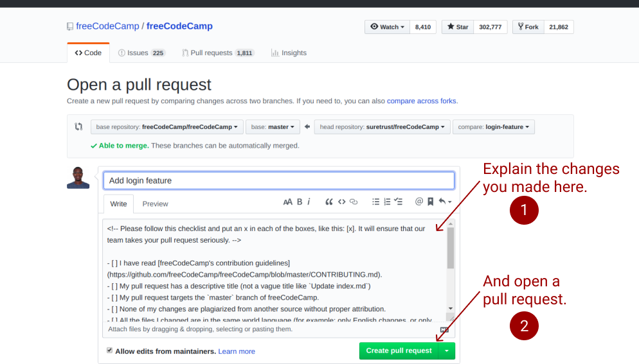
Task: Click the switch base and head branches icon
Action: point(78,126)
